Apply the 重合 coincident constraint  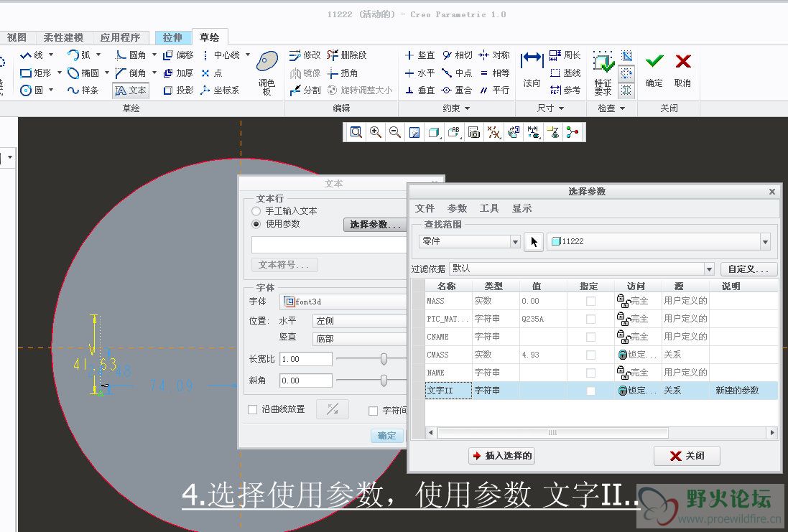pyautogui.click(x=457, y=90)
